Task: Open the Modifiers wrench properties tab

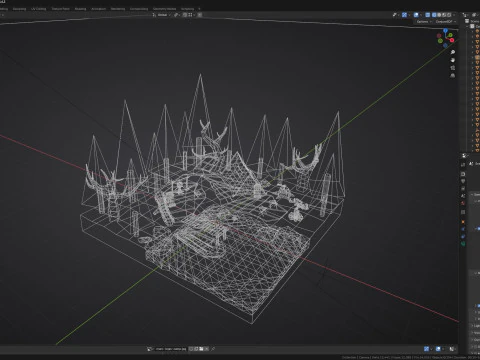Action: tap(463, 229)
